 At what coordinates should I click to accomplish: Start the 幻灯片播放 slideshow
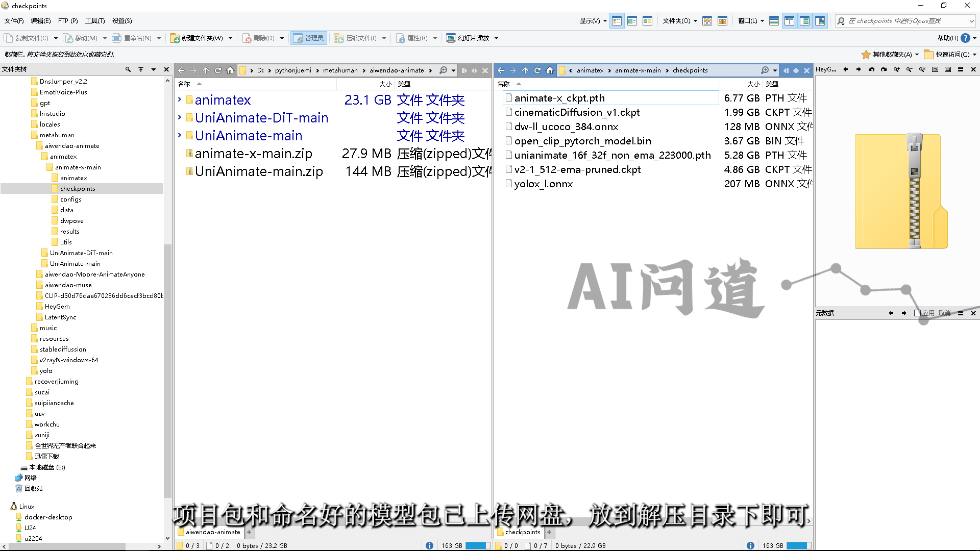(x=468, y=38)
